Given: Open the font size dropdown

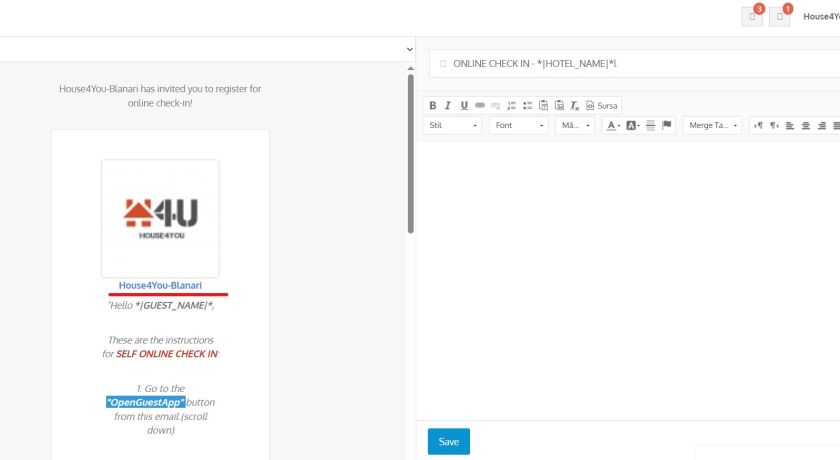Looking at the screenshot, I should click(575, 125).
